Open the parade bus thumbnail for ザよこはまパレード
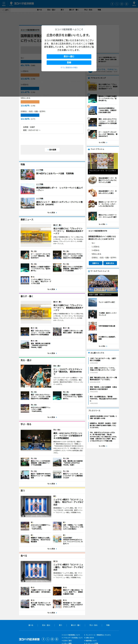 tap(28, 175)
